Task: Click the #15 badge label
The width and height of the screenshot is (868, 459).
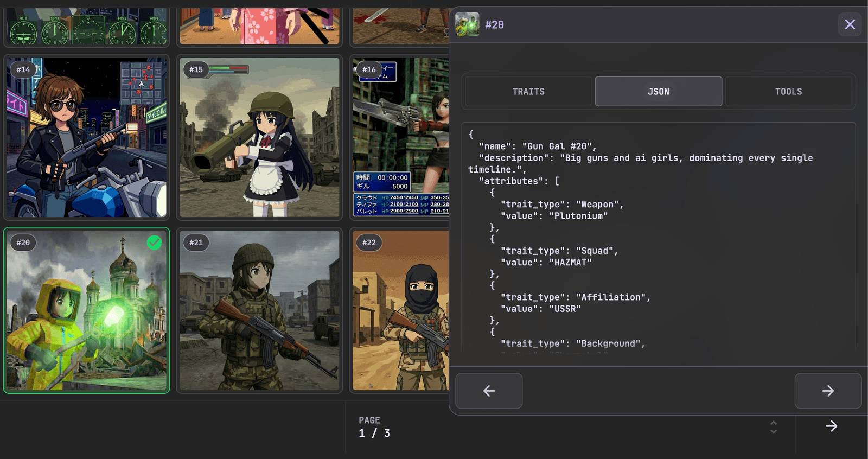Action: [196, 69]
